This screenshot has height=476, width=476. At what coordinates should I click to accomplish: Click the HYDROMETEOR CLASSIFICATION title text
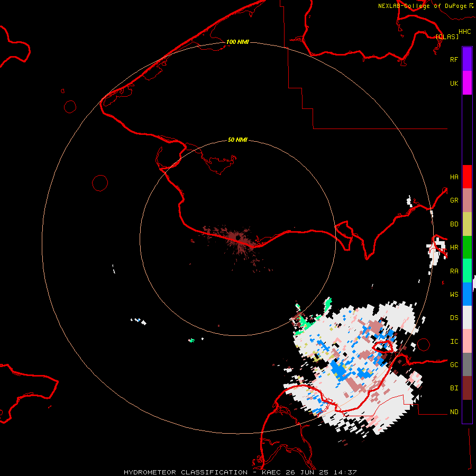tap(186, 472)
